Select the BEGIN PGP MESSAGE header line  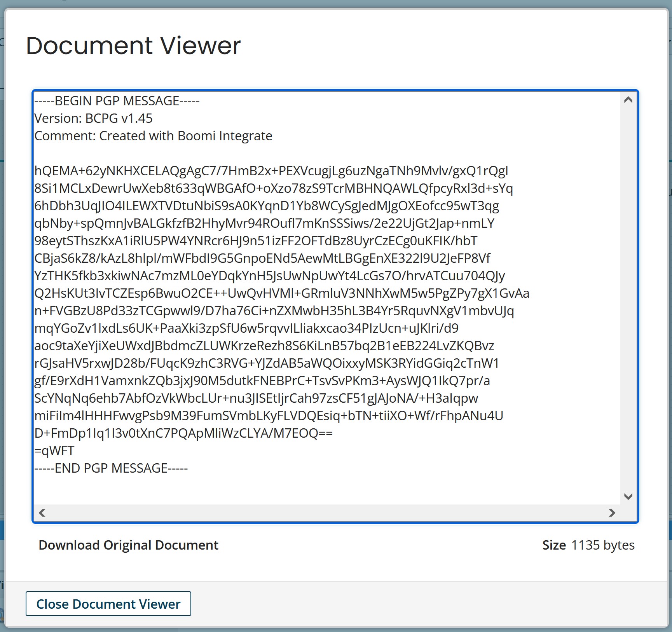[117, 101]
